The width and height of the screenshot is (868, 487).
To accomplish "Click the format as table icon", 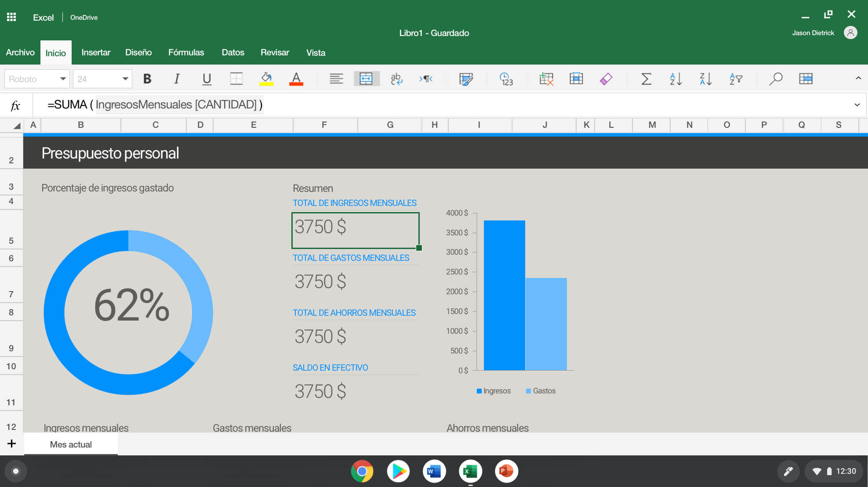I will tap(806, 79).
